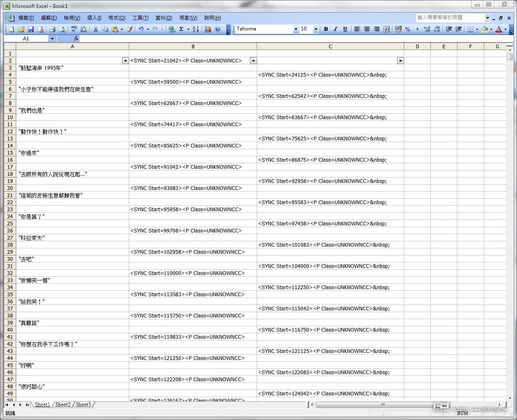This screenshot has width=517, height=420.
Task: Paste the clipboard contents with the Paste icon
Action: tap(115, 29)
